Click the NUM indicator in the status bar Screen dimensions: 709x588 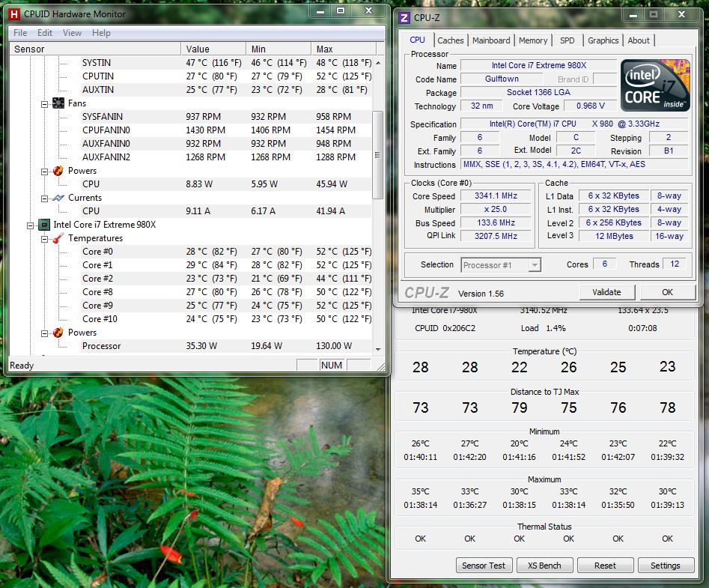pos(332,365)
